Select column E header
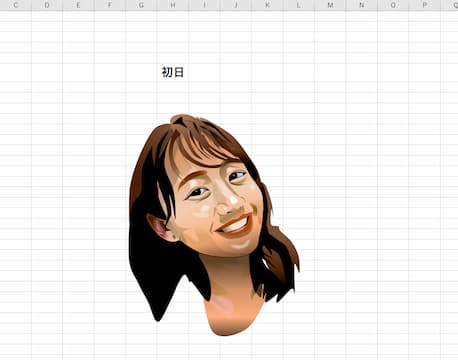This screenshot has height=360, width=458. coord(78,5)
